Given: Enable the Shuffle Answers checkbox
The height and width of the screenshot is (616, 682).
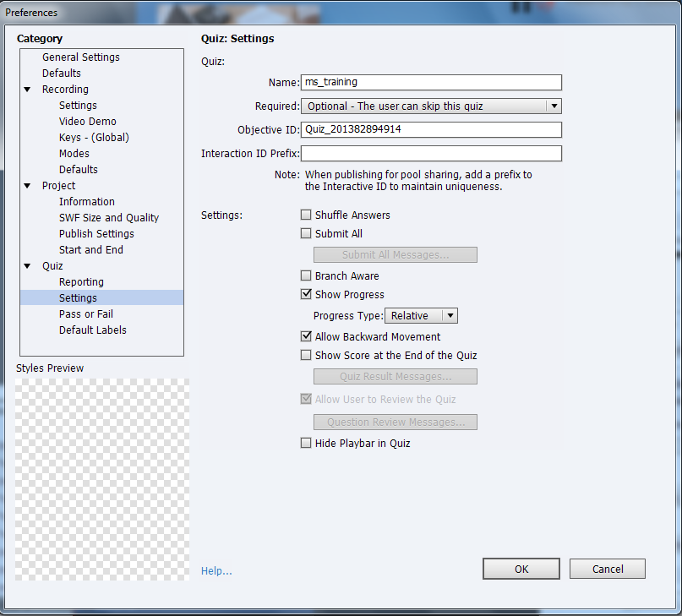Looking at the screenshot, I should (306, 215).
